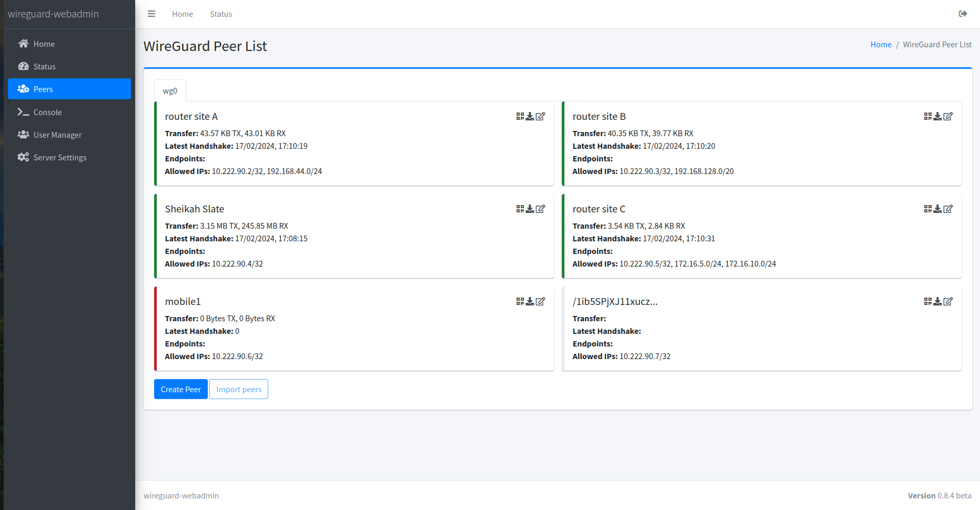Open User Manager in sidebar
The height and width of the screenshot is (510, 980).
click(57, 135)
